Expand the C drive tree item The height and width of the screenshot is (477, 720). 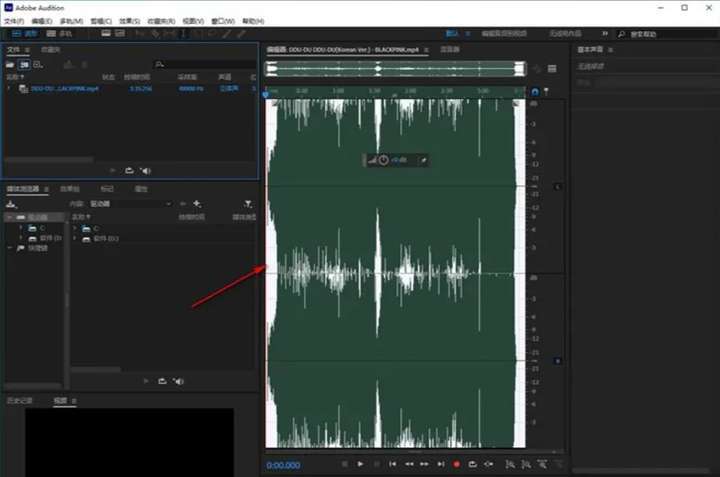click(21, 228)
